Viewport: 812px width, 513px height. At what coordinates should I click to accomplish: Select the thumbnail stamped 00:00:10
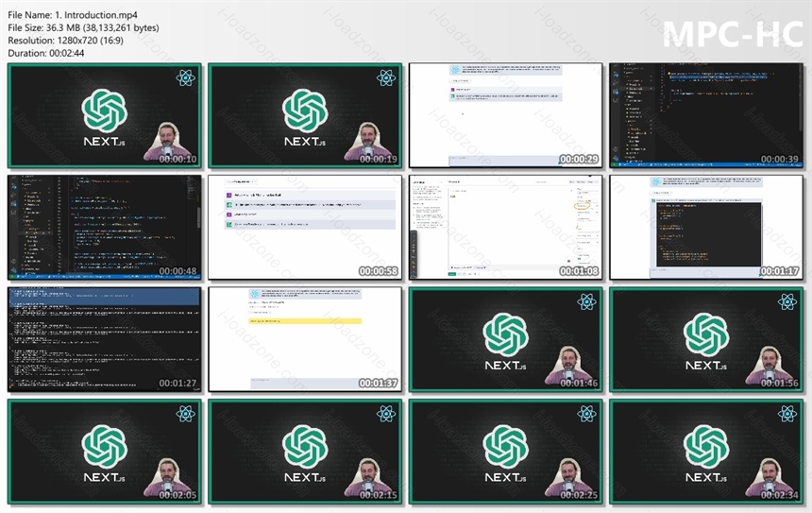tap(105, 115)
